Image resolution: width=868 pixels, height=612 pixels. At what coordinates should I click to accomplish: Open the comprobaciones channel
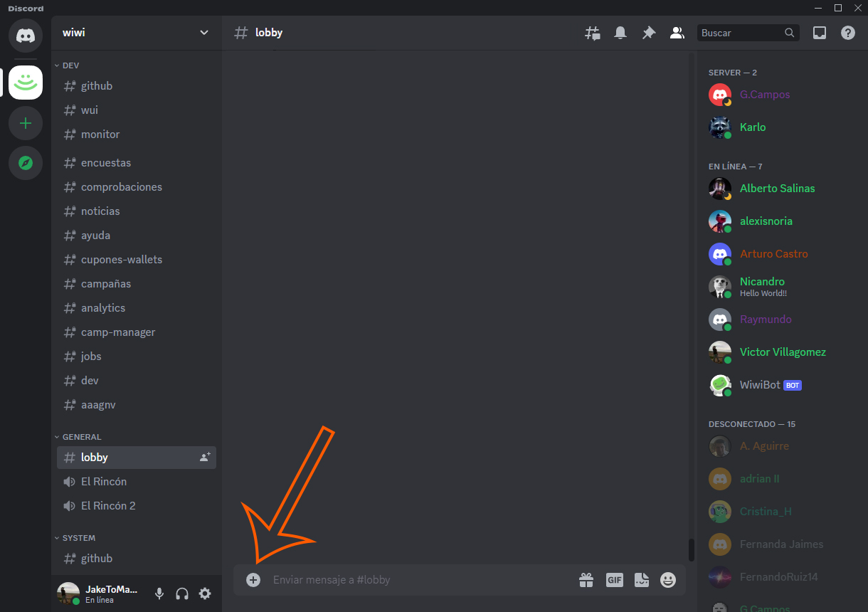137,187
